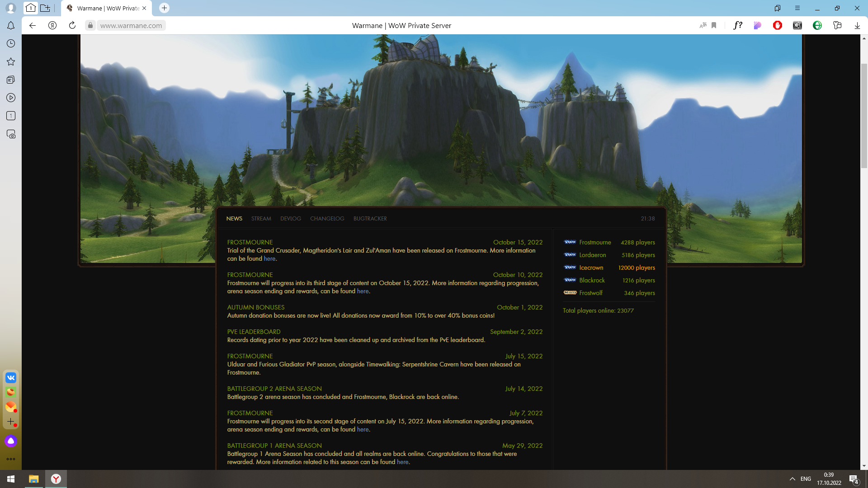Go back to previous page
This screenshot has height=488, width=868.
tap(33, 25)
